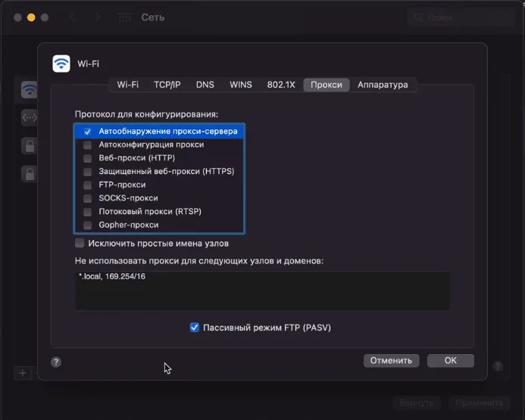The image size is (525, 420).
Task: Uncheck Автообнаружение прокси-сервера
Action: click(87, 132)
